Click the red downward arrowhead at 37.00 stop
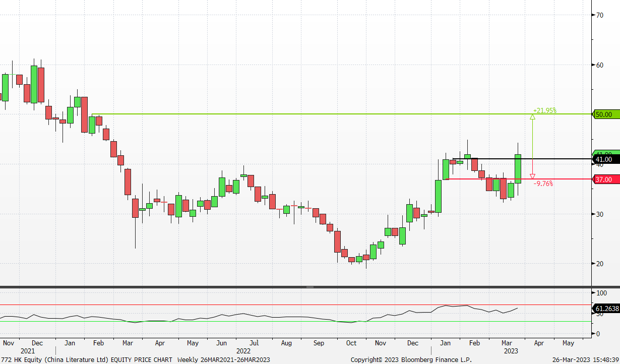The width and height of the screenshot is (620, 364). point(532,176)
